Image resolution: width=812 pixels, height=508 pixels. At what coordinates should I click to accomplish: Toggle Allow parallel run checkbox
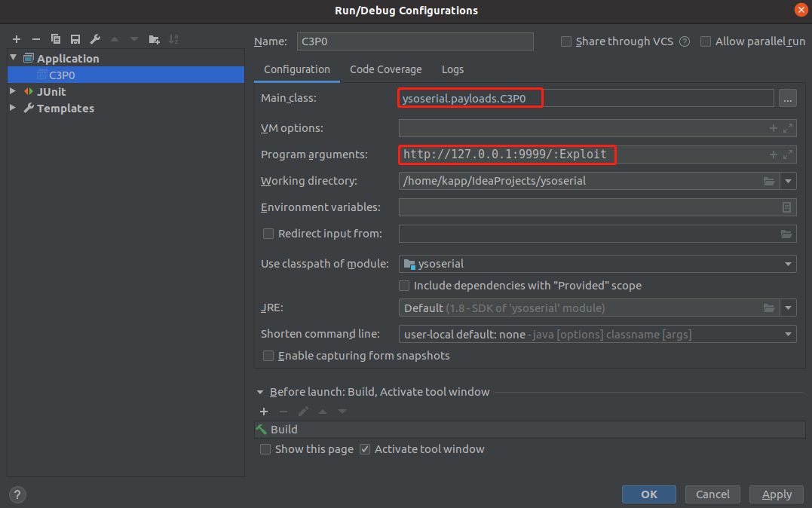click(x=706, y=41)
